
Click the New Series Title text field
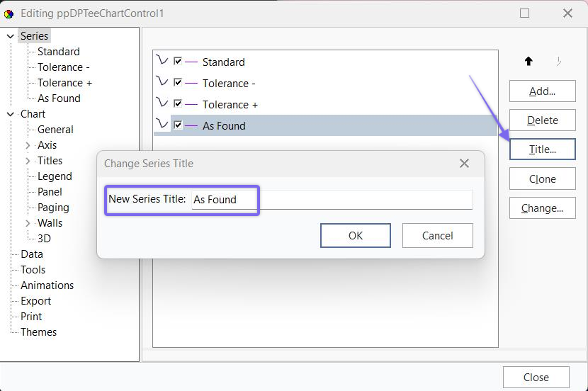click(332, 200)
